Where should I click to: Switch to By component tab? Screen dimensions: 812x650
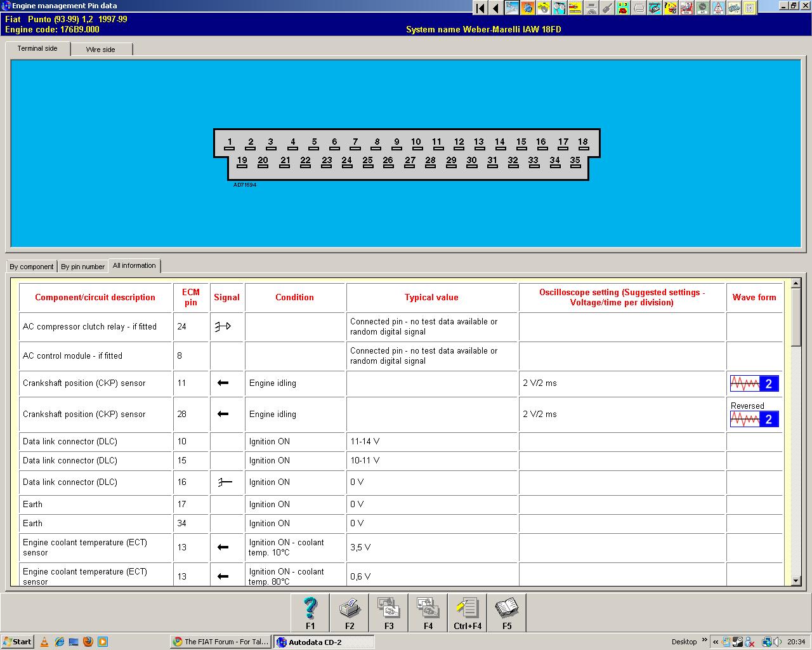pos(32,267)
